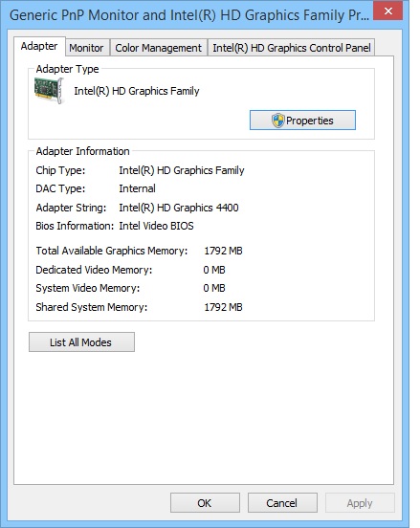Click the Bios Information Intel Video BIOS text
This screenshot has height=528, width=420.
click(156, 226)
